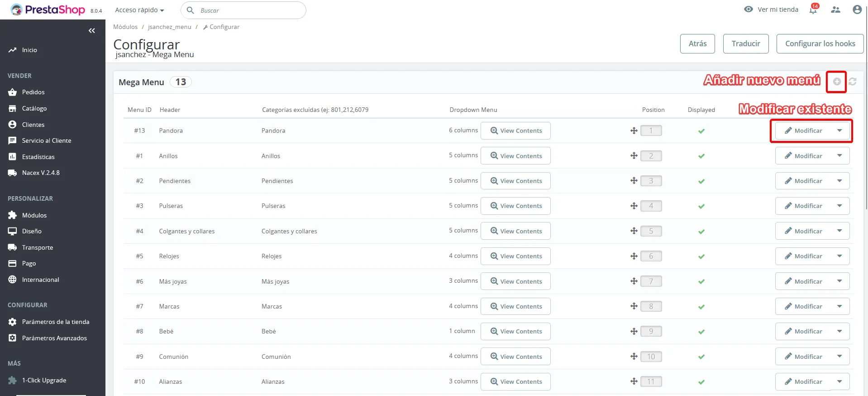The width and height of the screenshot is (868, 396).
Task: Open Acceso rápido dropdown
Action: click(x=139, y=10)
